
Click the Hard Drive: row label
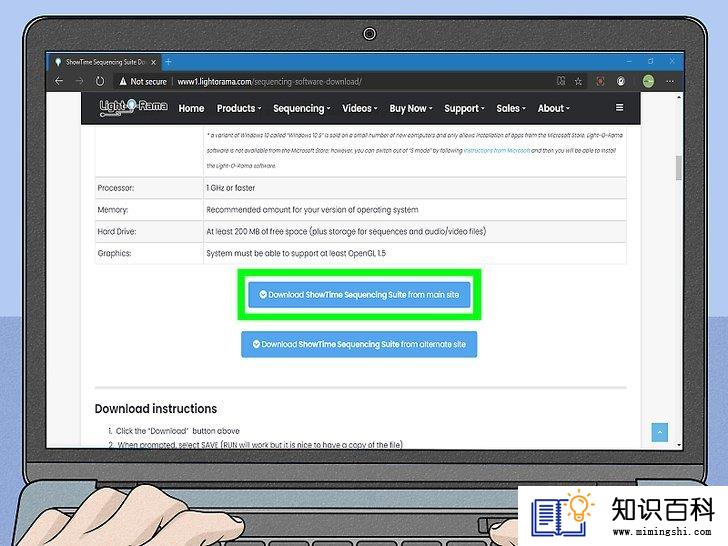click(117, 232)
